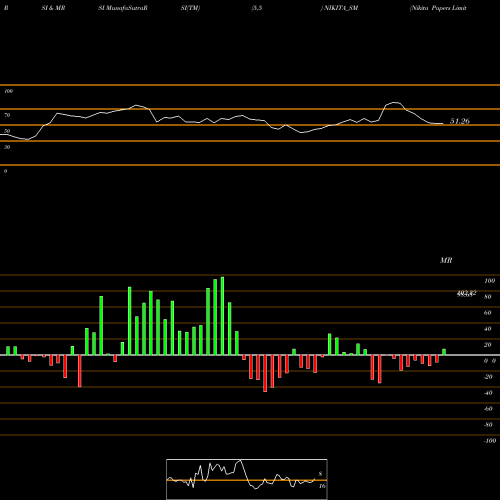
Task: Click the RSI value 51.26 label
Action: [460, 121]
